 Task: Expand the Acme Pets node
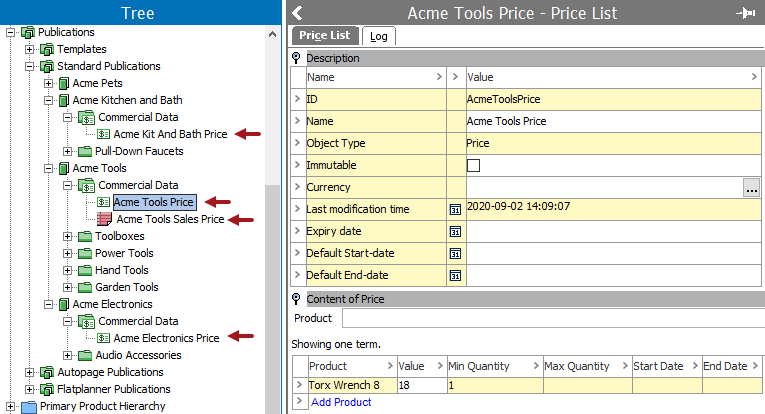(48, 83)
